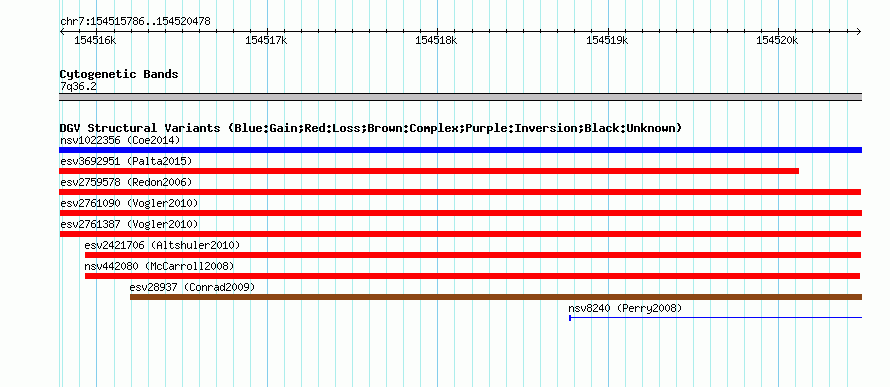Click the red esv2759578 loss bar
Viewport: 890px width, 387px height.
coord(460,192)
